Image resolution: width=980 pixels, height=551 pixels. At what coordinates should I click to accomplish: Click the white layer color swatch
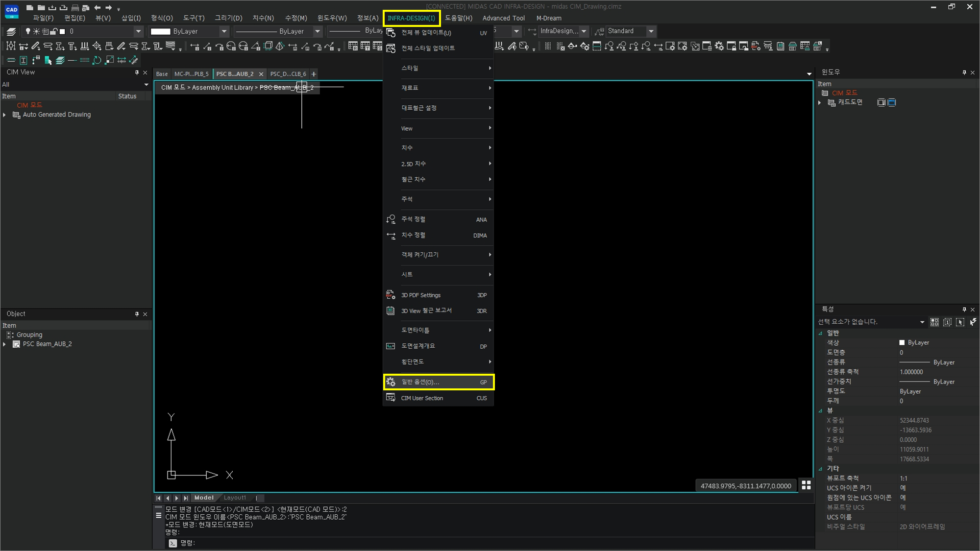pos(62,31)
